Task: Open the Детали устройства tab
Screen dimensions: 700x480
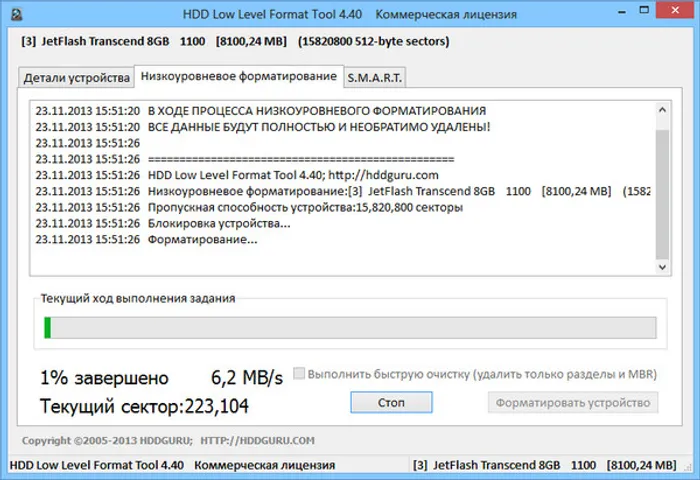Action: pos(76,78)
